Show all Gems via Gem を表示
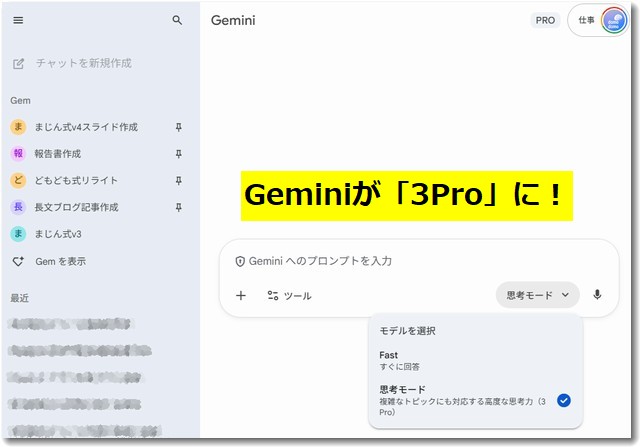The height and width of the screenshot is (447, 640). pyautogui.click(x=61, y=261)
